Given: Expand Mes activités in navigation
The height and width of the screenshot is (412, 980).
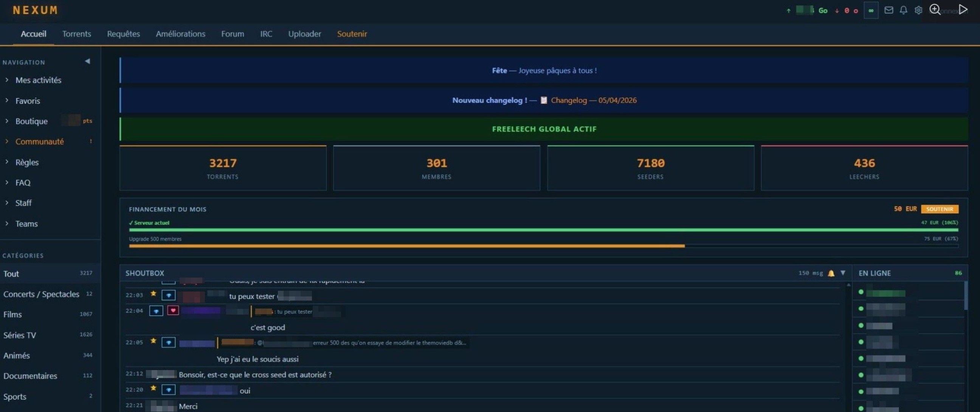Looking at the screenshot, I should coord(38,80).
